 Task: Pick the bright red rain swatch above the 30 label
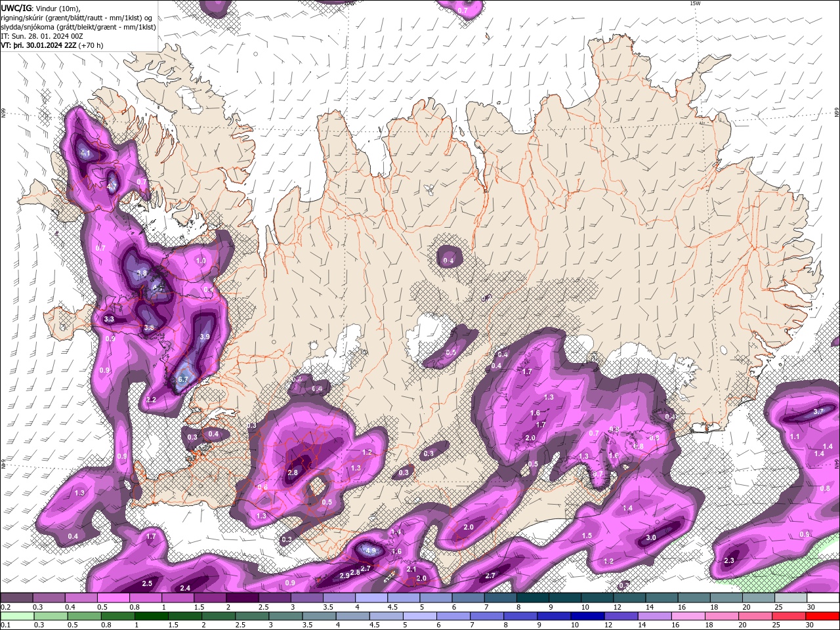click(822, 616)
